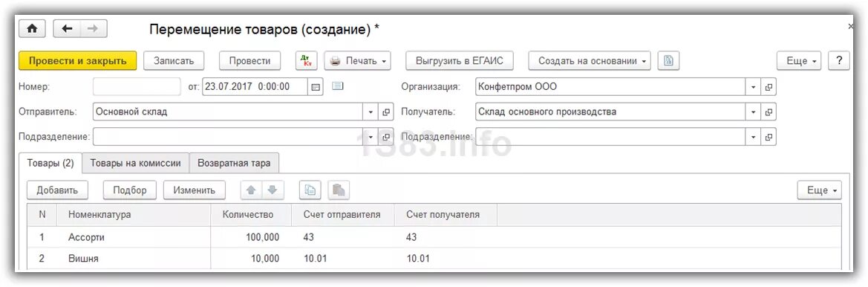The width and height of the screenshot is (868, 287).
Task: Switch to the Товары на комиссии tab
Action: 136,163
